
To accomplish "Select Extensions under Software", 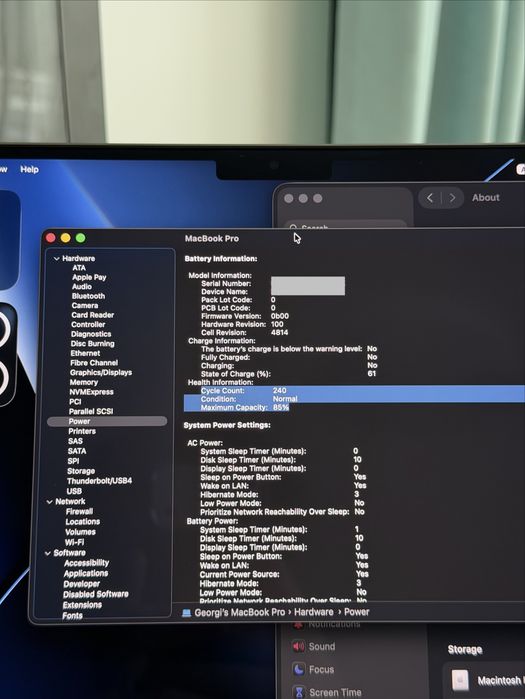I will click(82, 605).
